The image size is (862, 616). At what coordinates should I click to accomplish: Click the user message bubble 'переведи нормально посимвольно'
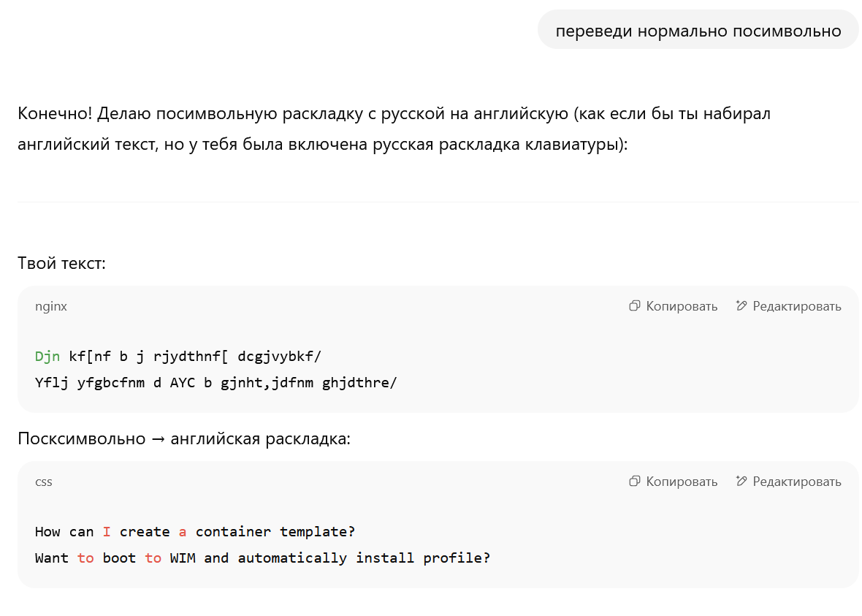point(698,30)
